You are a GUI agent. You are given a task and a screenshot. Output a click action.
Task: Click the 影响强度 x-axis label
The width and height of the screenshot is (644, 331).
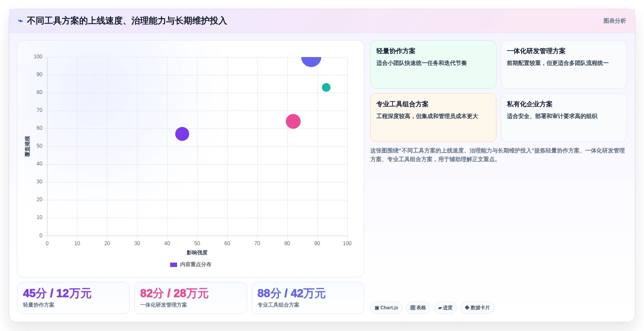click(197, 253)
